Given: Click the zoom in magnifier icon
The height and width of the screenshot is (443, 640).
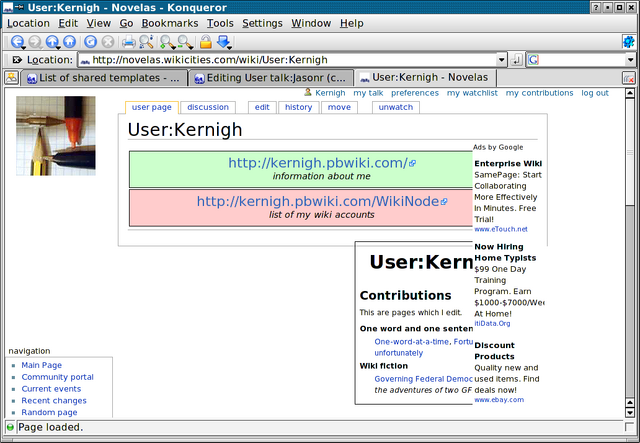Looking at the screenshot, I should 166,41.
